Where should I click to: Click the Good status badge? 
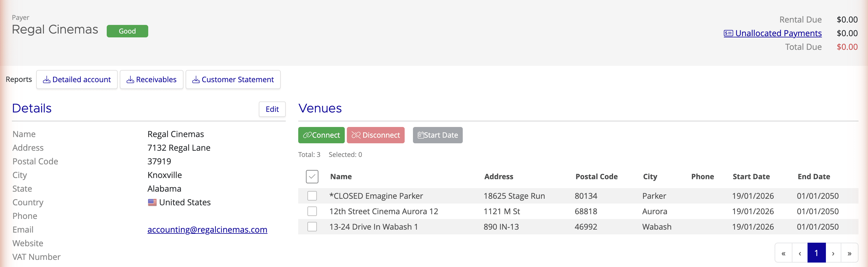127,31
